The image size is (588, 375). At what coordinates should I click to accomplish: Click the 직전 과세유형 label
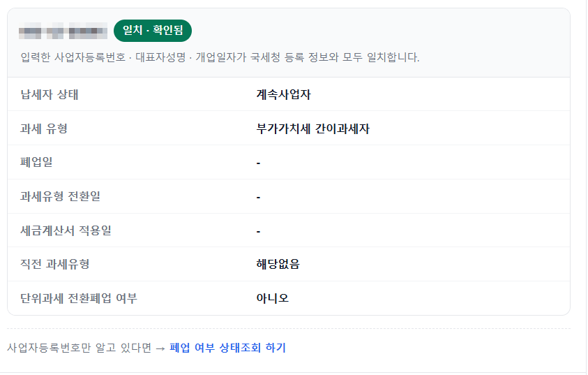[x=54, y=264]
